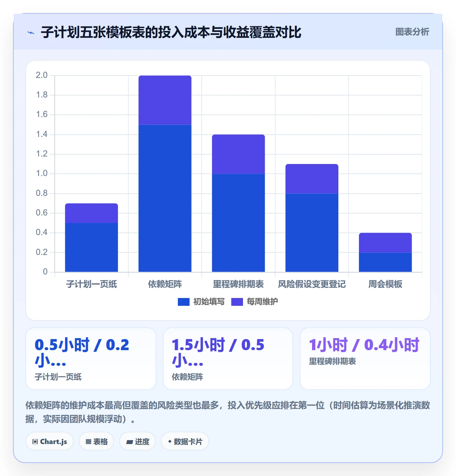Click the 初始填写 bar segment for 周会模板
456x476 pixels.
pyautogui.click(x=385, y=262)
